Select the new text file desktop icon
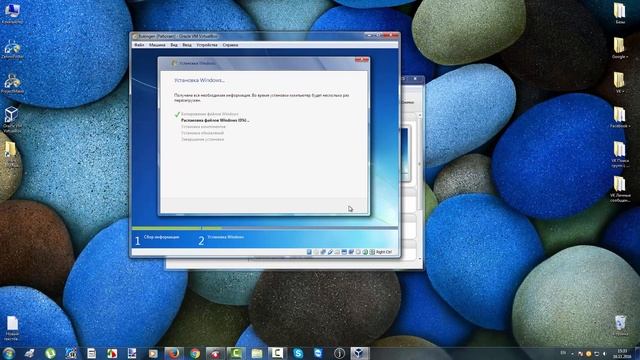This screenshot has width=640, height=360. (12, 328)
